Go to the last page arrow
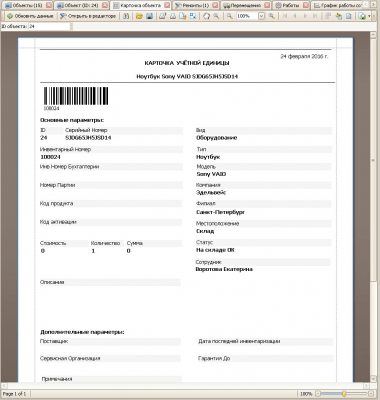 pyautogui.click(x=315, y=16)
